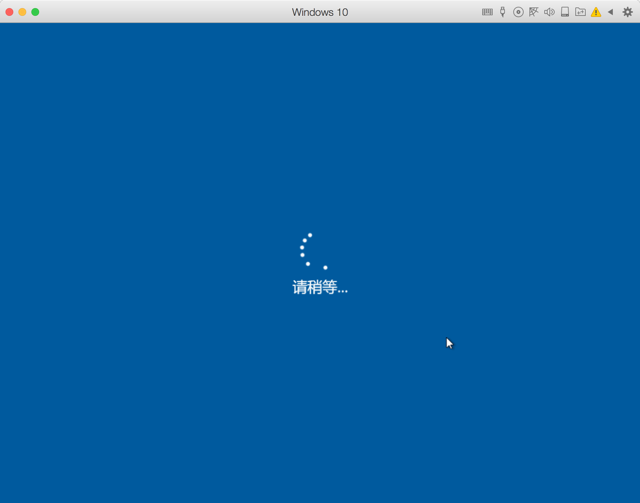Click the Windows 10 window title
The width and height of the screenshot is (640, 503).
coord(320,12)
